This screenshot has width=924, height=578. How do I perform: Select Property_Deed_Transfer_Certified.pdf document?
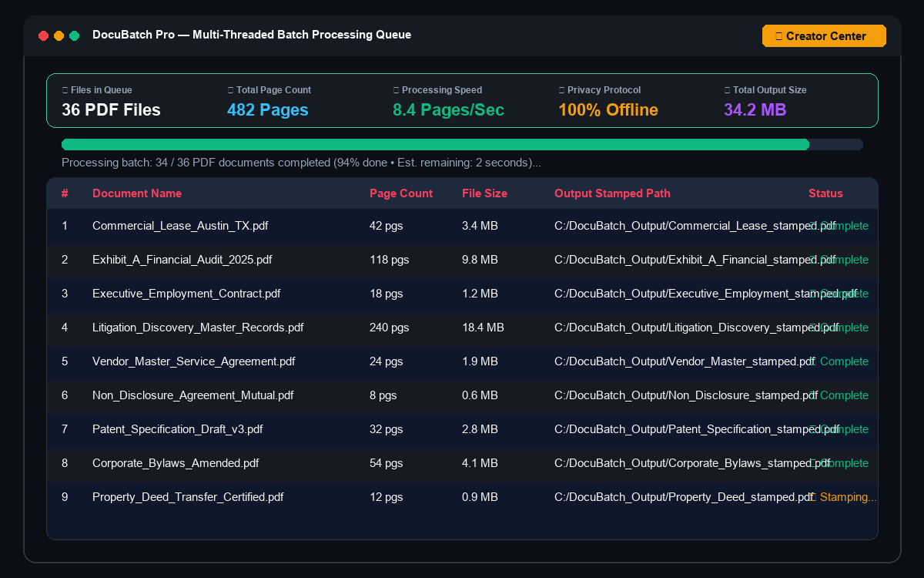pos(188,497)
